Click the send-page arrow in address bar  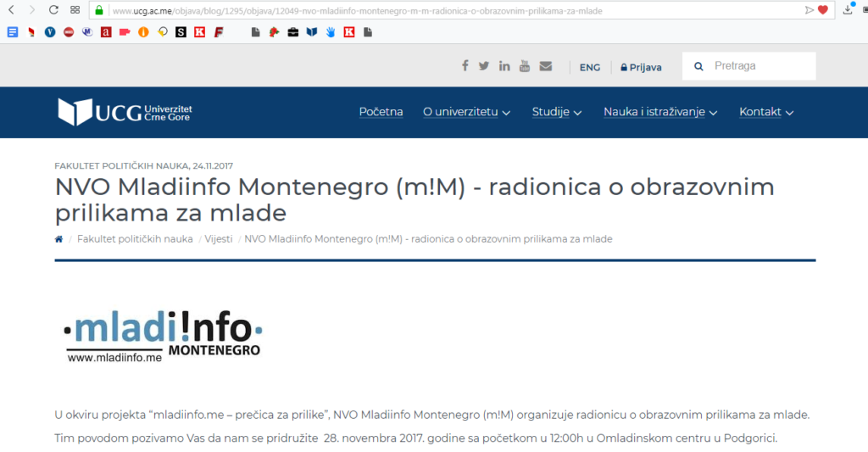click(x=809, y=10)
